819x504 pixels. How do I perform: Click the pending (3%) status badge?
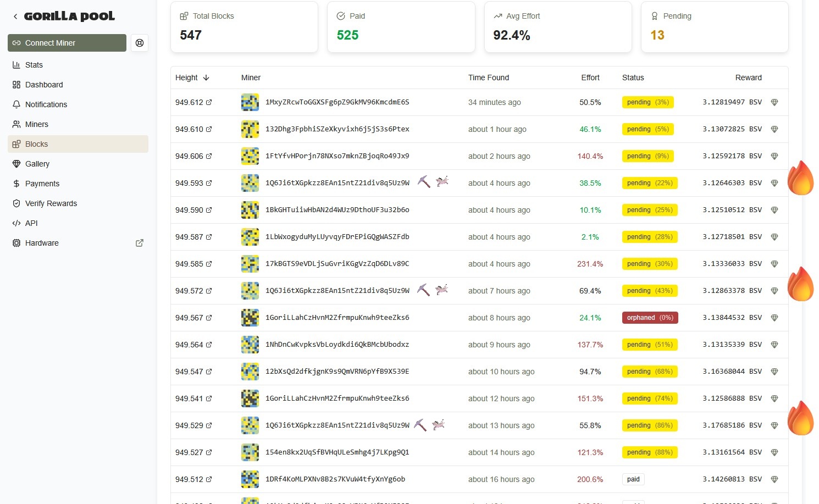tap(648, 102)
